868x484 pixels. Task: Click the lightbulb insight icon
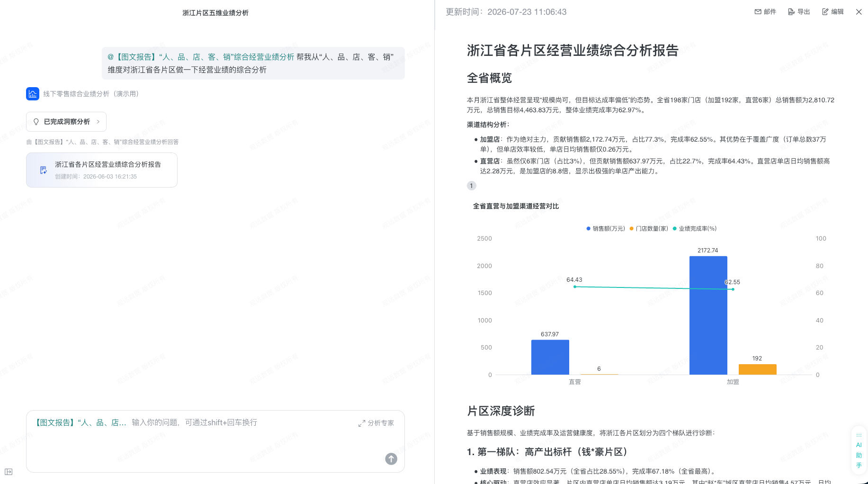pos(36,122)
